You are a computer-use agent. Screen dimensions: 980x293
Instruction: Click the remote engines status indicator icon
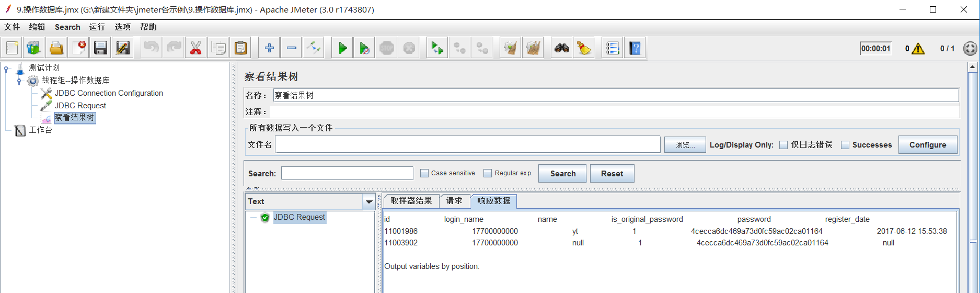[970, 49]
